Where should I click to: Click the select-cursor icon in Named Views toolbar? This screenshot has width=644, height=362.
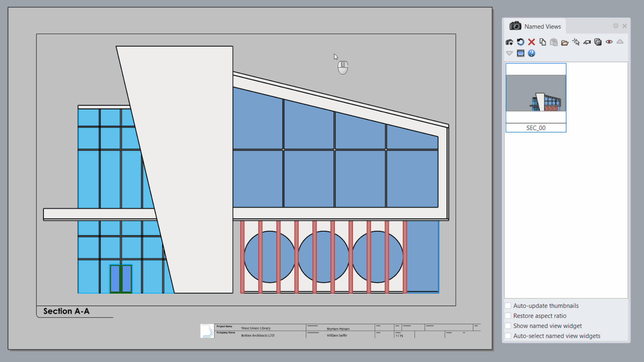576,42
